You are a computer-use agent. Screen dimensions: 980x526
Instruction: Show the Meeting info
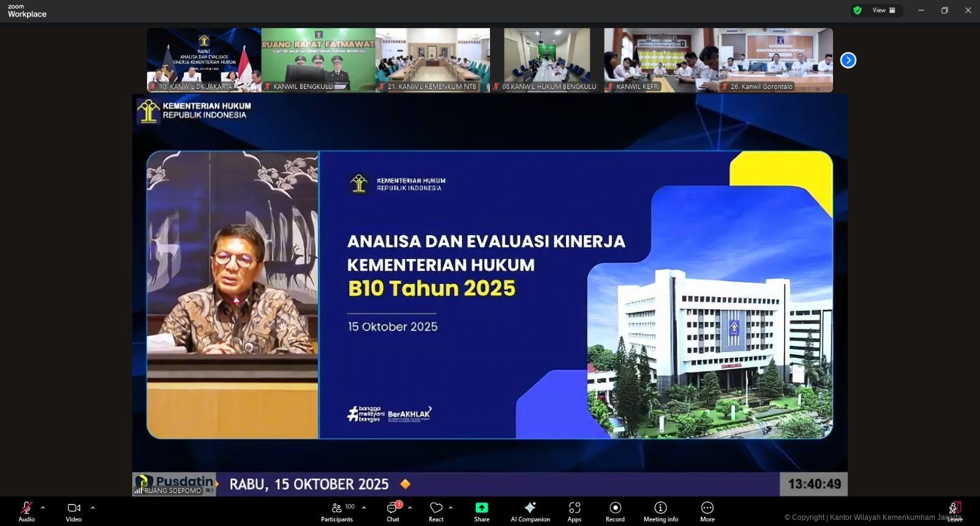pyautogui.click(x=661, y=511)
